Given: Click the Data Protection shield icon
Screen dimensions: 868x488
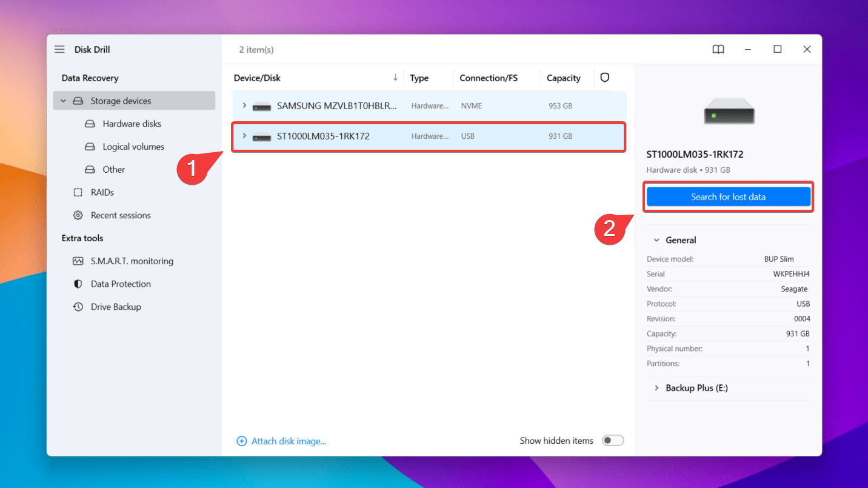Looking at the screenshot, I should point(78,284).
